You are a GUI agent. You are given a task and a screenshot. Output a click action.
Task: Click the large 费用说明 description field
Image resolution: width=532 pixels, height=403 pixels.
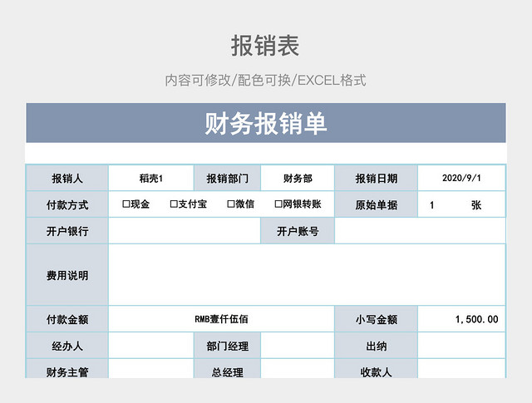click(x=307, y=275)
